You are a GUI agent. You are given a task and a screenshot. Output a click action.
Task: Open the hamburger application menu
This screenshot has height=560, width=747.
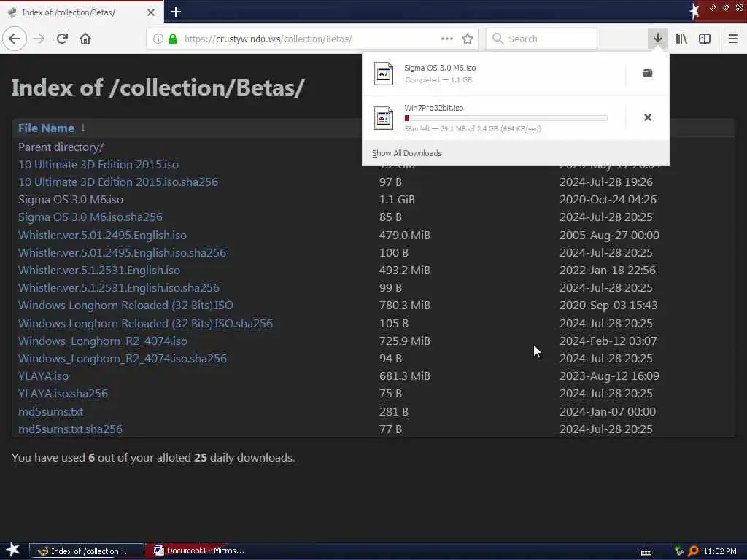pyautogui.click(x=732, y=39)
